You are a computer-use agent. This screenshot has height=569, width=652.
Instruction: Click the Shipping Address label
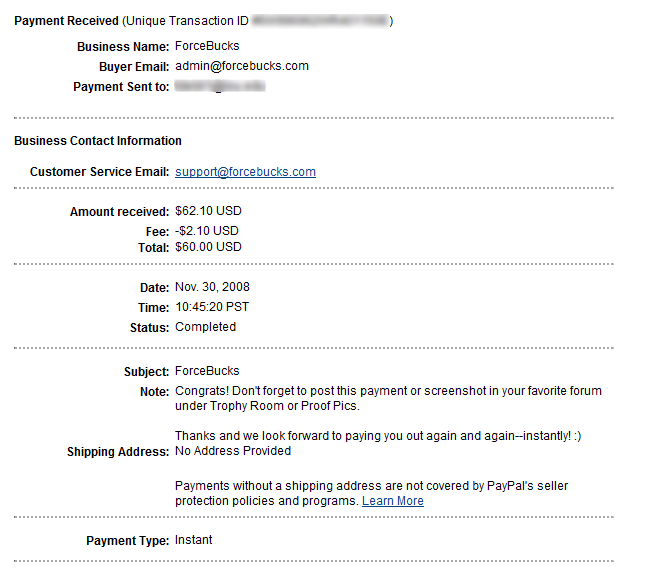[118, 452]
